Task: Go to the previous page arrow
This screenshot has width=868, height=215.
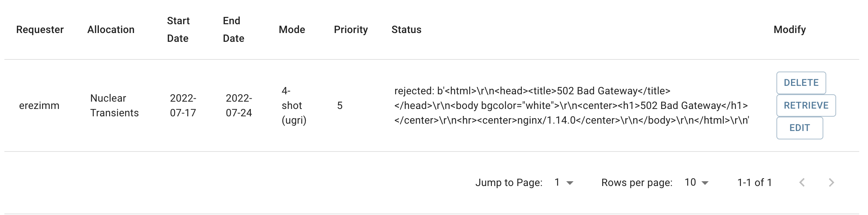Action: (802, 182)
